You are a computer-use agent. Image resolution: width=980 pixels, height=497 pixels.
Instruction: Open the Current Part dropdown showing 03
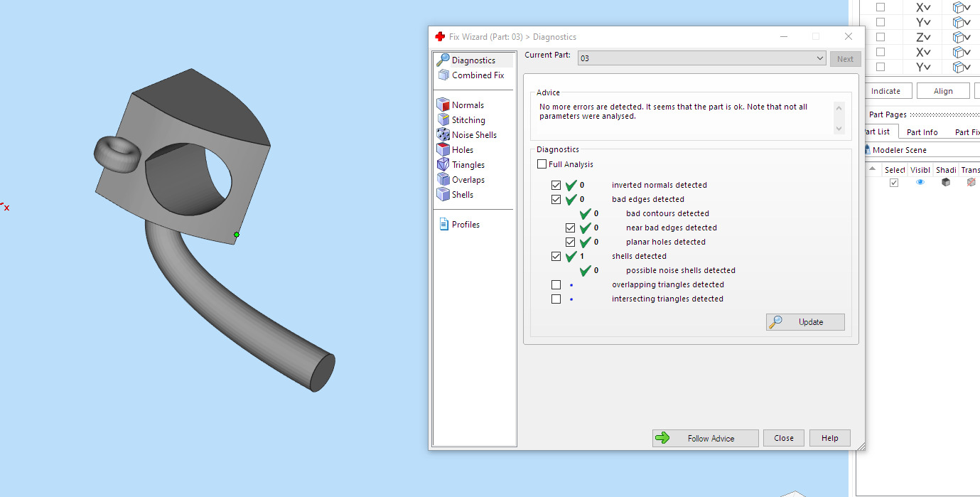click(702, 58)
